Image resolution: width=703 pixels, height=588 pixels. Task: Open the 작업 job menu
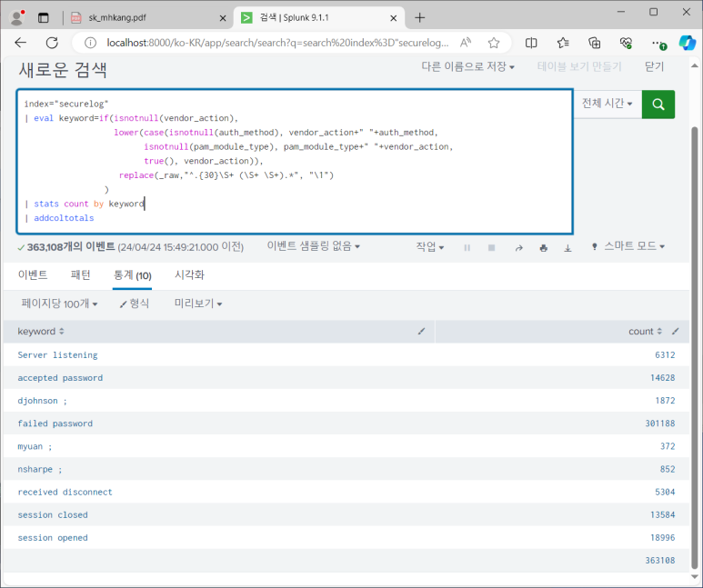(x=429, y=246)
